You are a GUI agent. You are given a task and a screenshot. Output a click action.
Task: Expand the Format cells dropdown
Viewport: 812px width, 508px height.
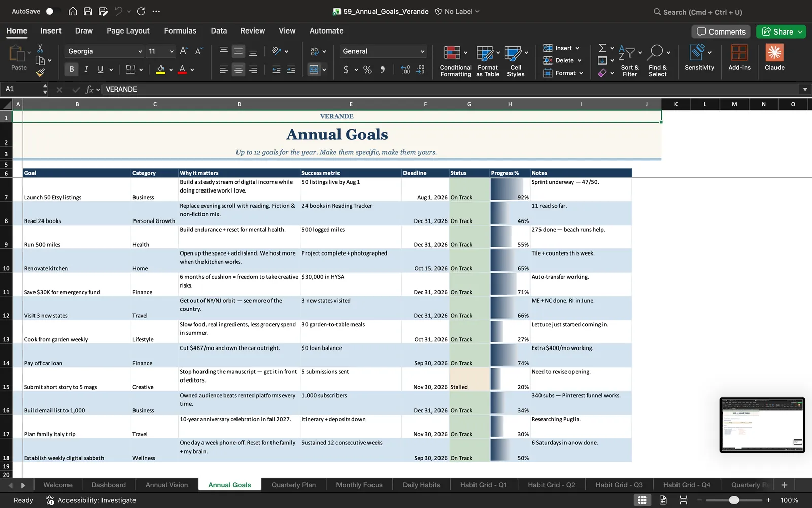pyautogui.click(x=581, y=73)
